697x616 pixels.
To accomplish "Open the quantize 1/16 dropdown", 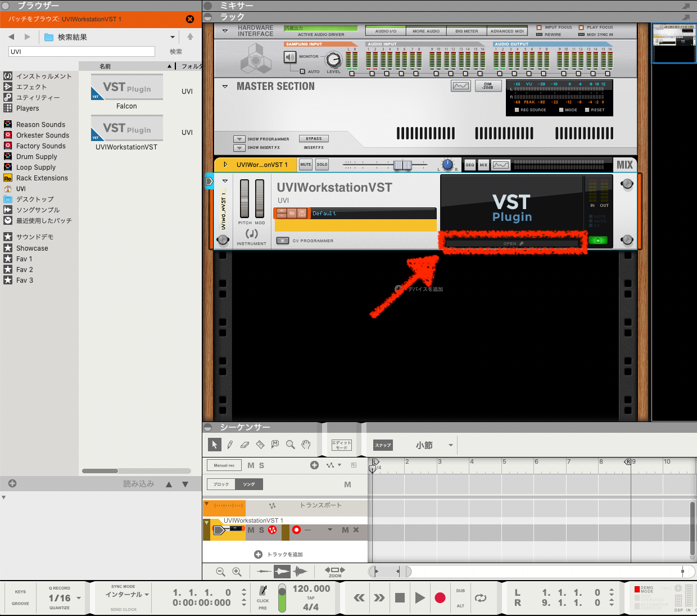I will 79,598.
